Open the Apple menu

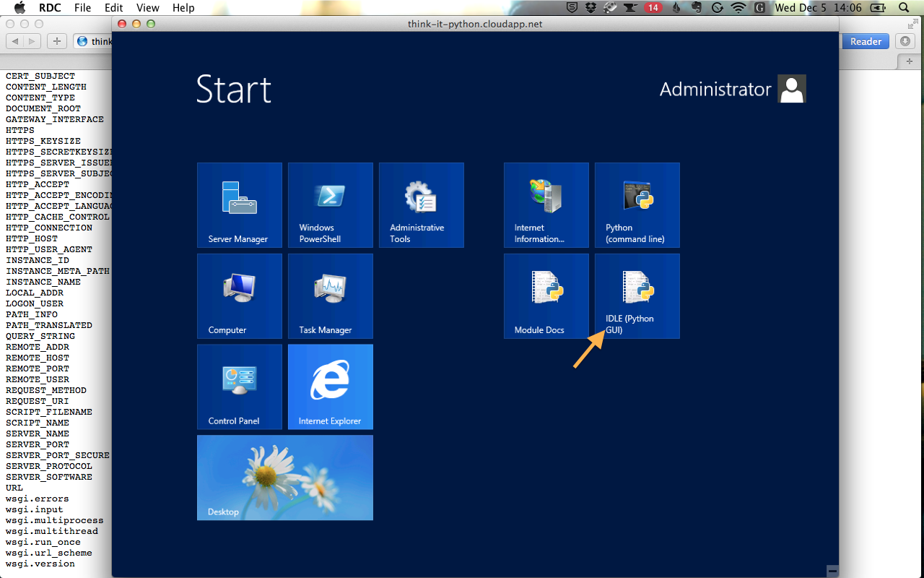(19, 8)
